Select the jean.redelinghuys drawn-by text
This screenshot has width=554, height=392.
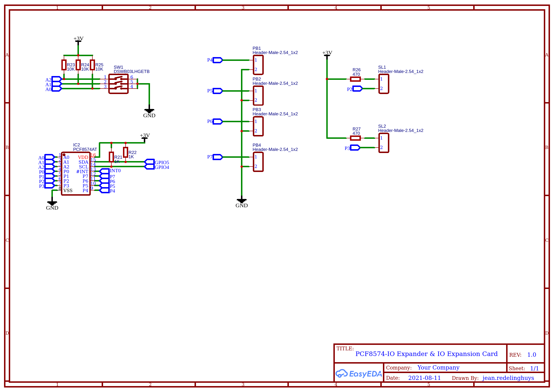[508, 378]
